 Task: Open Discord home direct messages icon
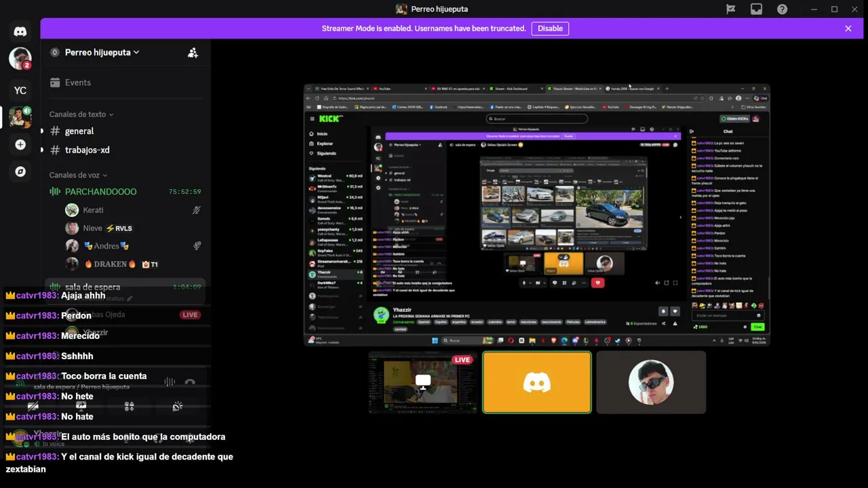pos(20,31)
